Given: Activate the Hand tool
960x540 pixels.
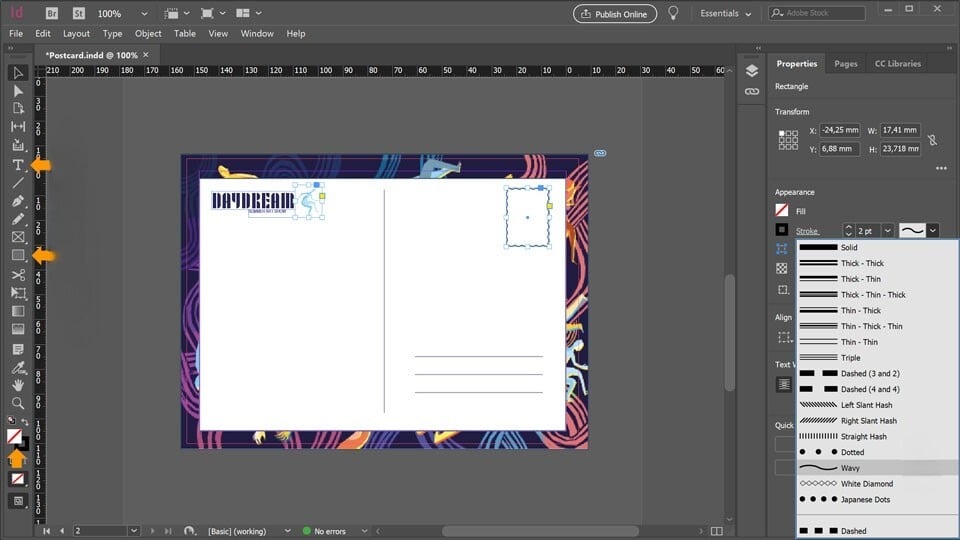Looking at the screenshot, I should click(18, 385).
